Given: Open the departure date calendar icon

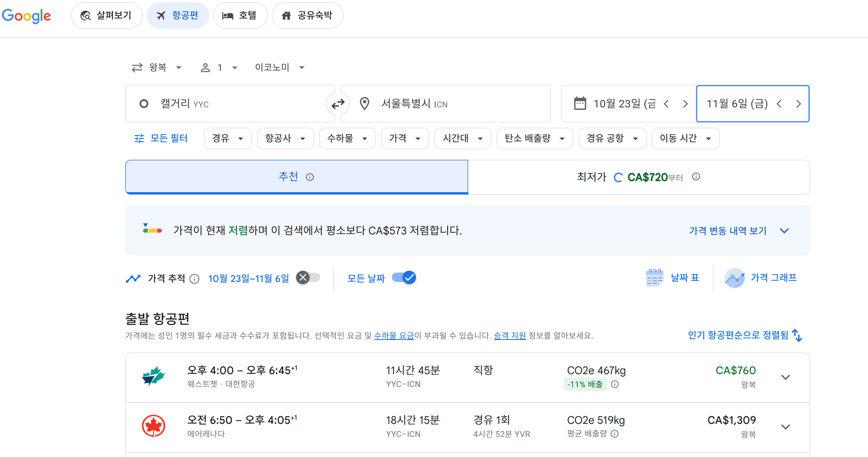Looking at the screenshot, I should pyautogui.click(x=580, y=103).
